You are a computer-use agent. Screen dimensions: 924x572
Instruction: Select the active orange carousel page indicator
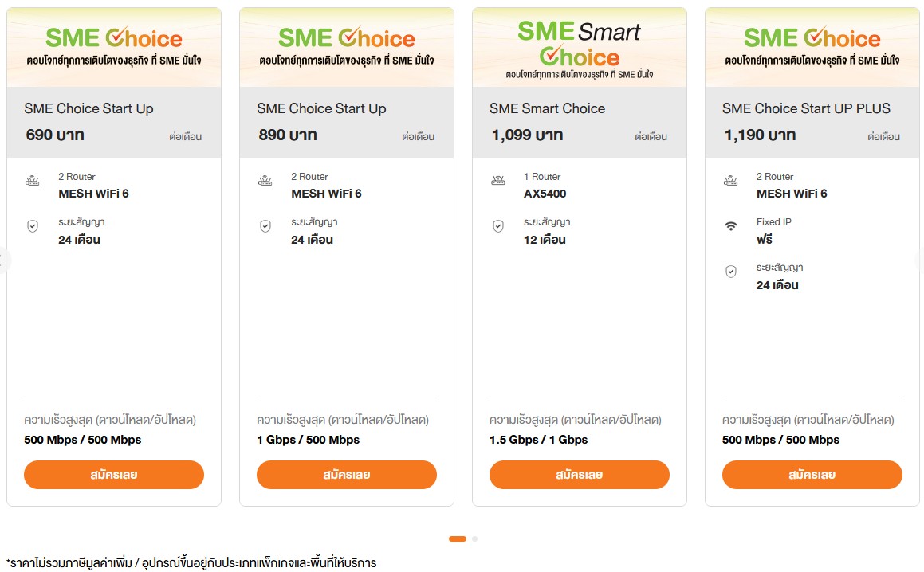pos(458,539)
